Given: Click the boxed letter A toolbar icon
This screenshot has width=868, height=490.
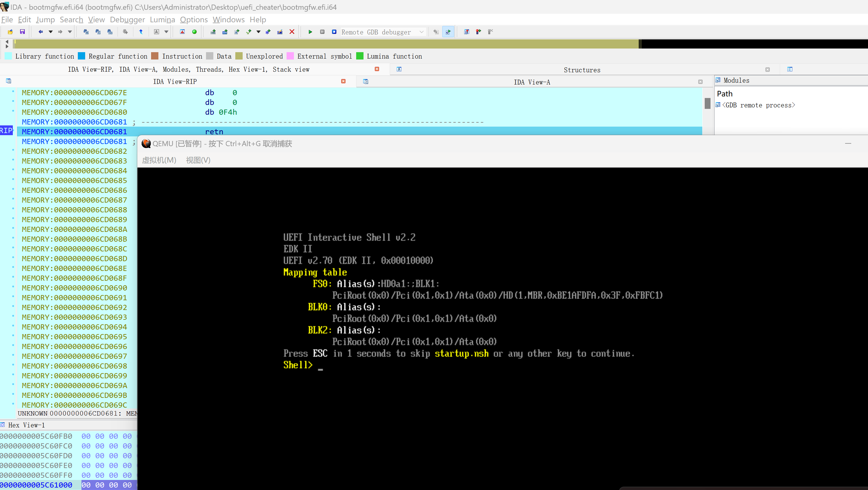Looking at the screenshot, I should 156,32.
